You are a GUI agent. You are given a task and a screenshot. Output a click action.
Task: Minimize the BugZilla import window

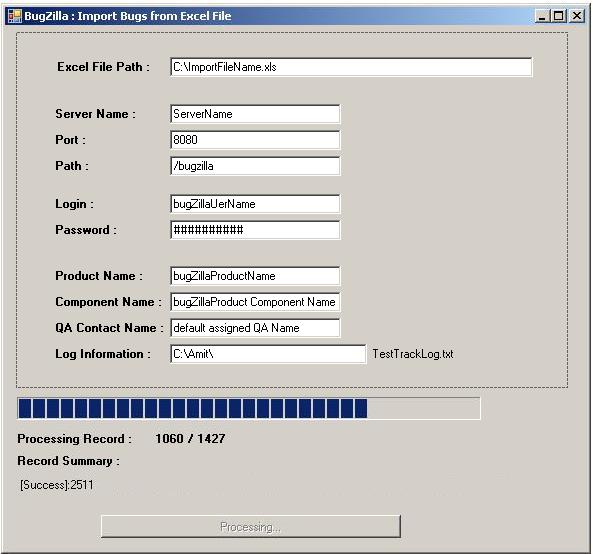(542, 16)
